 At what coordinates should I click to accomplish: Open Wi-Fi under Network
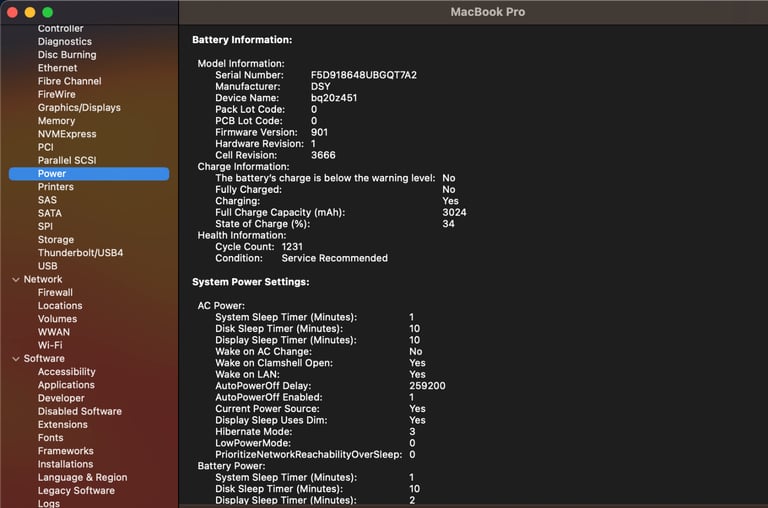click(x=50, y=346)
